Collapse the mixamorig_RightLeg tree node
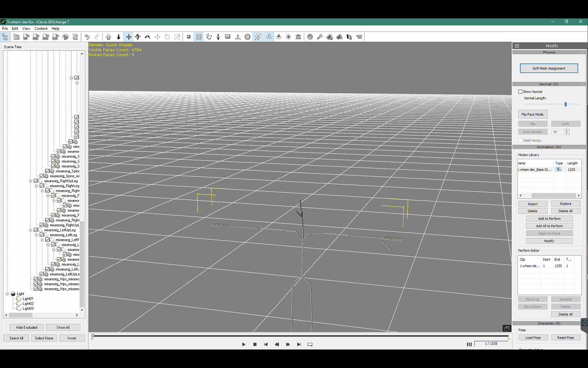The width and height of the screenshot is (588, 368). pos(36,186)
